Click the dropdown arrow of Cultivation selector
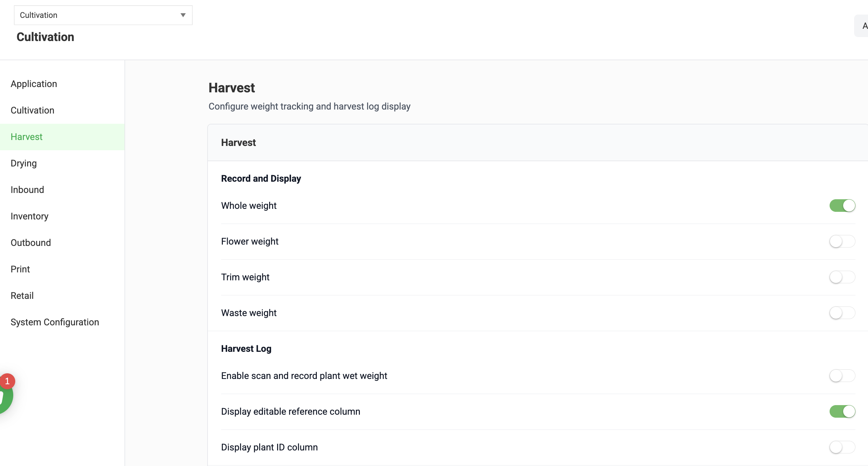 [183, 15]
